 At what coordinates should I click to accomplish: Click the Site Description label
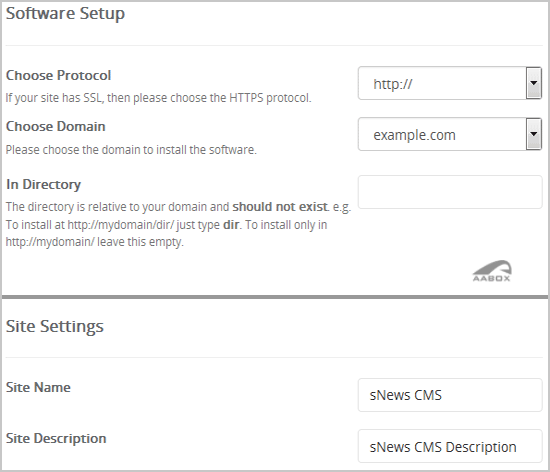(x=56, y=439)
